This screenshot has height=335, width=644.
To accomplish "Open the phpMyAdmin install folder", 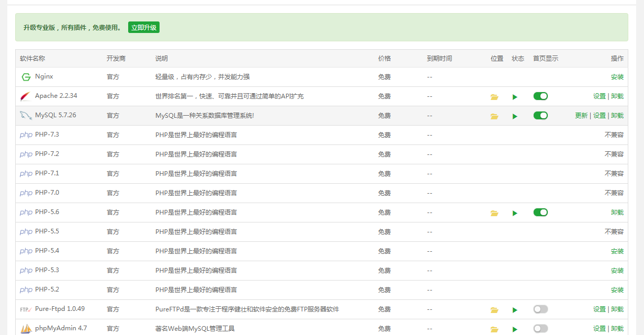I will click(x=494, y=329).
